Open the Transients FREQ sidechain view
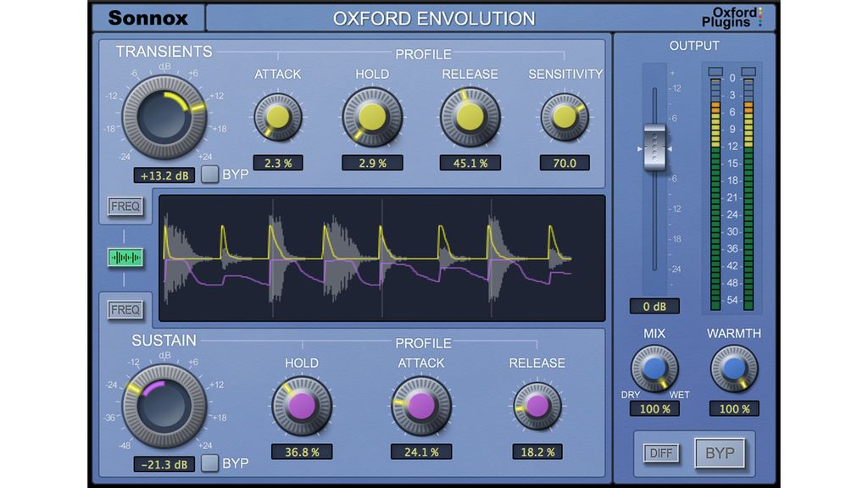 125,206
